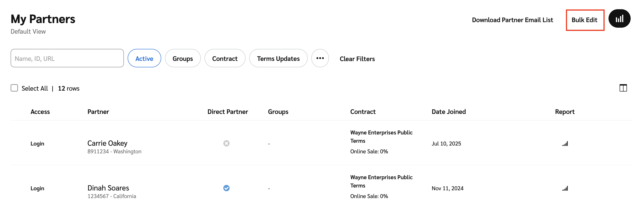Focus the Name, ID, URL search field
This screenshot has width=644, height=208.
click(x=67, y=58)
